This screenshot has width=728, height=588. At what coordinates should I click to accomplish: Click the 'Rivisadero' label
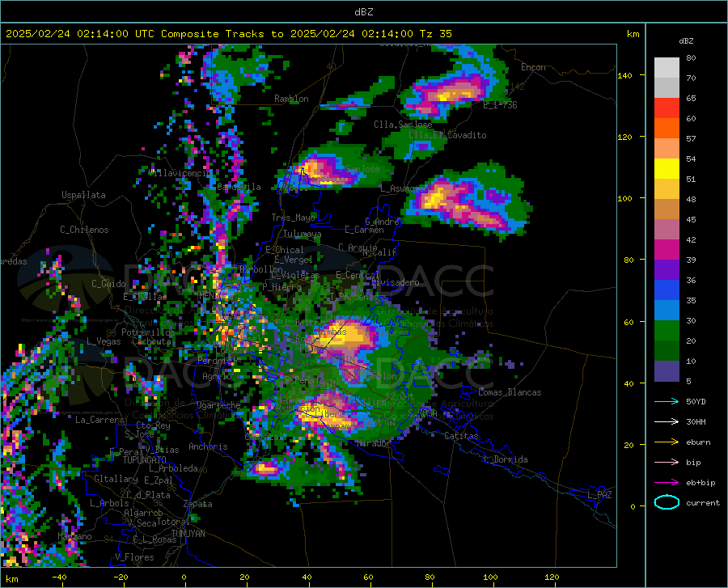[395, 282]
